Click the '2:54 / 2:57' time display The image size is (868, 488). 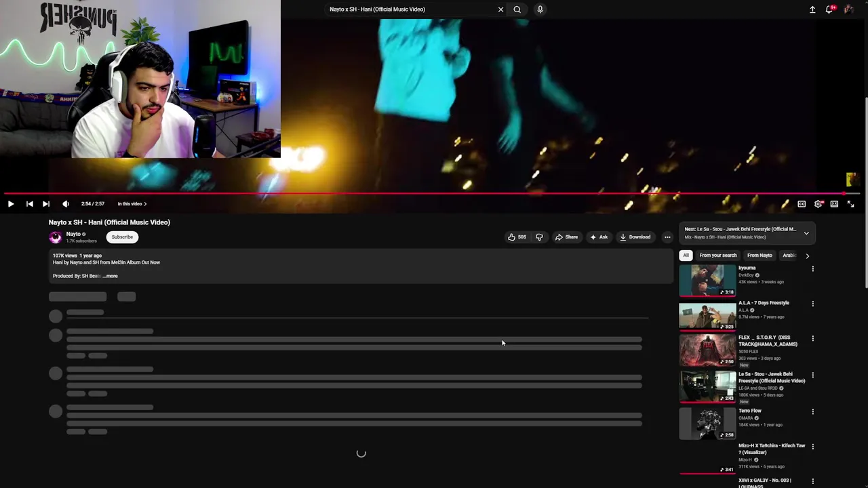(93, 204)
